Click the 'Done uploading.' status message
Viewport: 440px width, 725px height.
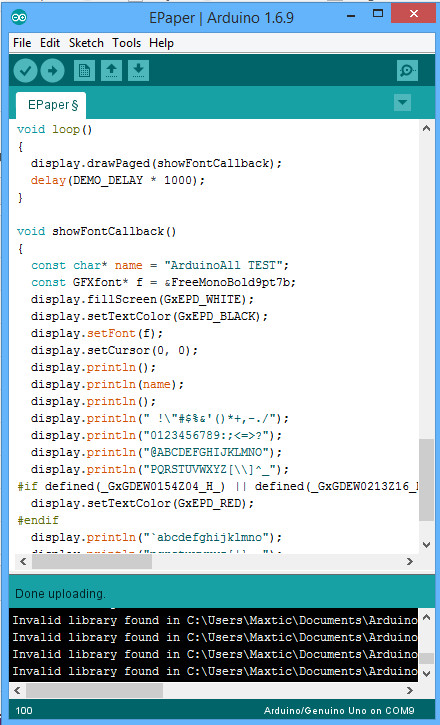(60, 594)
